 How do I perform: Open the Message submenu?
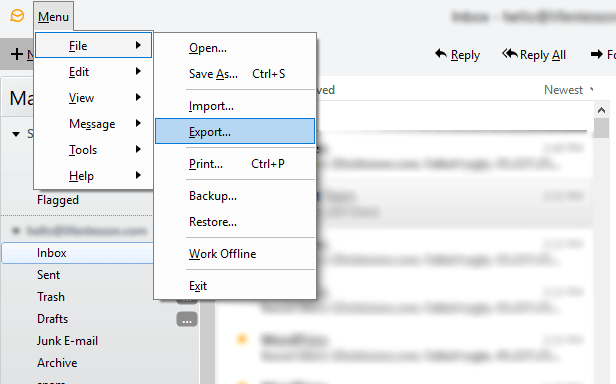coord(94,123)
